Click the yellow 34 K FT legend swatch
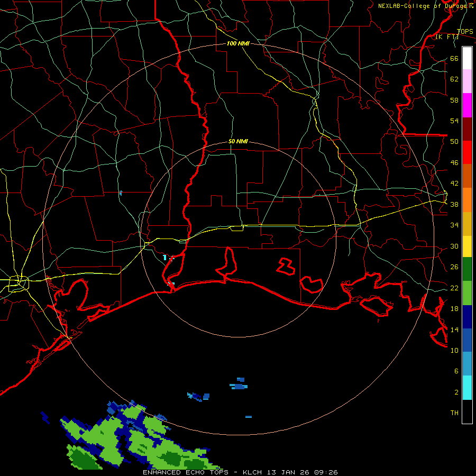The height and width of the screenshot is (476, 476). click(467, 246)
